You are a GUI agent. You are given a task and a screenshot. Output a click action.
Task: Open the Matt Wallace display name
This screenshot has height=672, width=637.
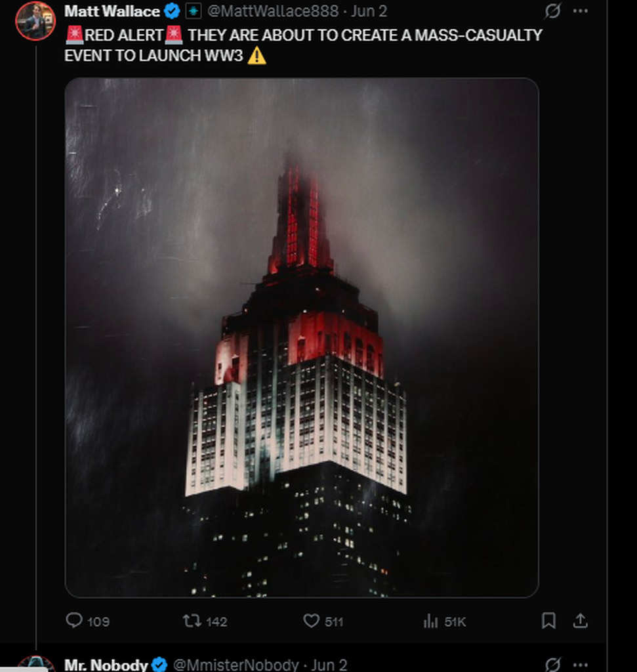[112, 11]
